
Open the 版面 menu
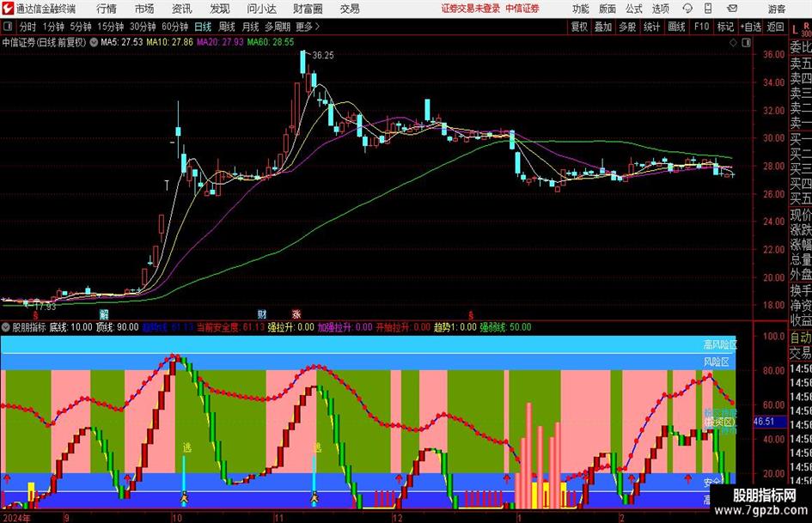(607, 9)
